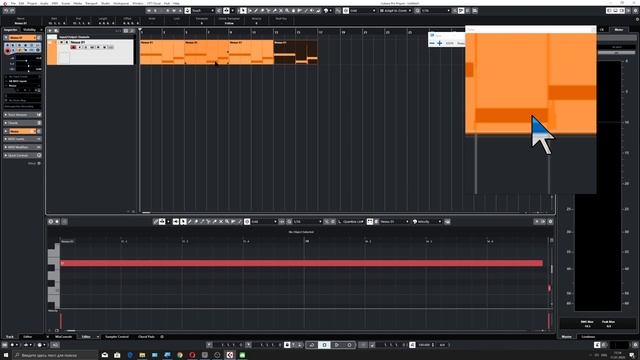Screen dimensions: 640x360
Task: Open the Key Editor 1/16 quantize dropdown
Action: [x=307, y=222]
